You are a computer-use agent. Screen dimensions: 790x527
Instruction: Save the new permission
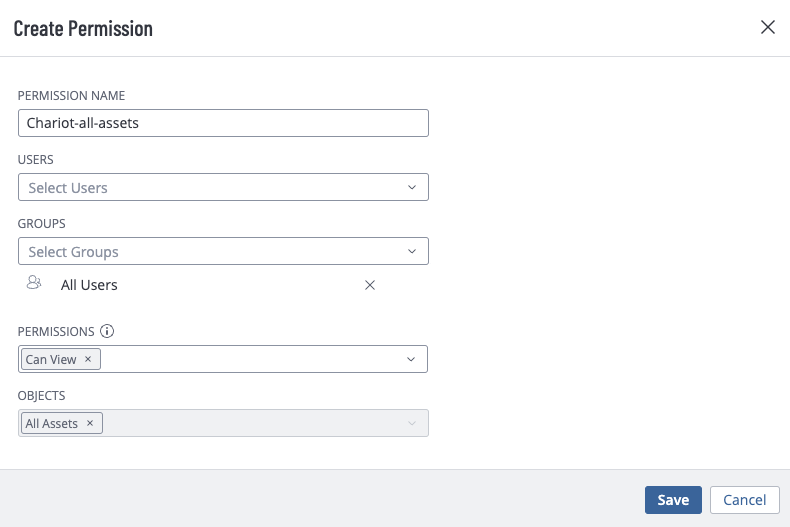(673, 500)
